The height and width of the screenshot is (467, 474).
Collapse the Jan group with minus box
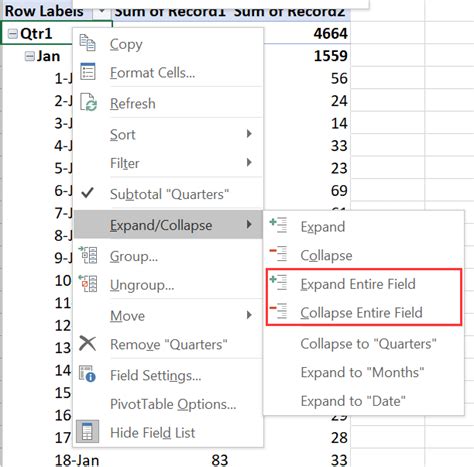tap(30, 56)
